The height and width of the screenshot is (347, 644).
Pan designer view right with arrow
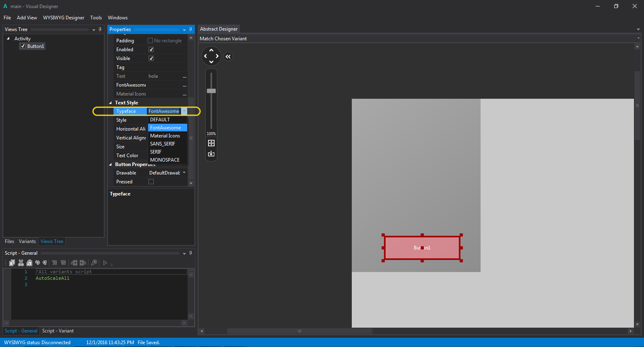pyautogui.click(x=217, y=56)
